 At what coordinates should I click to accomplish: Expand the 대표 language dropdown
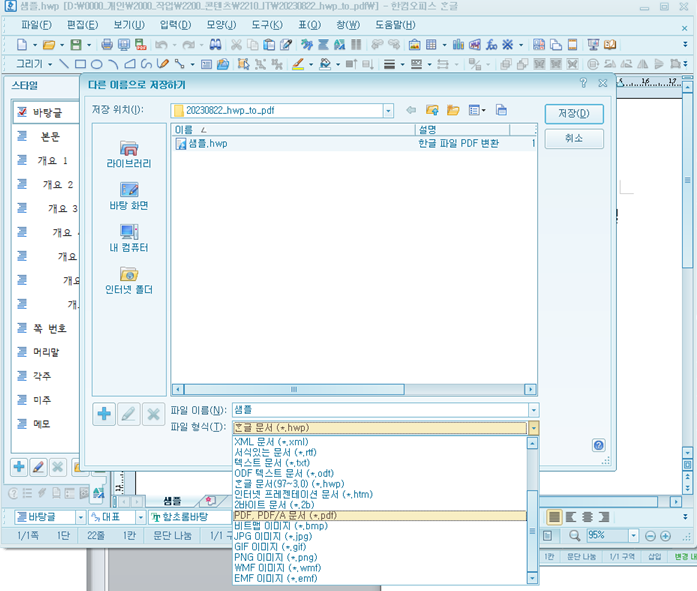tap(140, 517)
